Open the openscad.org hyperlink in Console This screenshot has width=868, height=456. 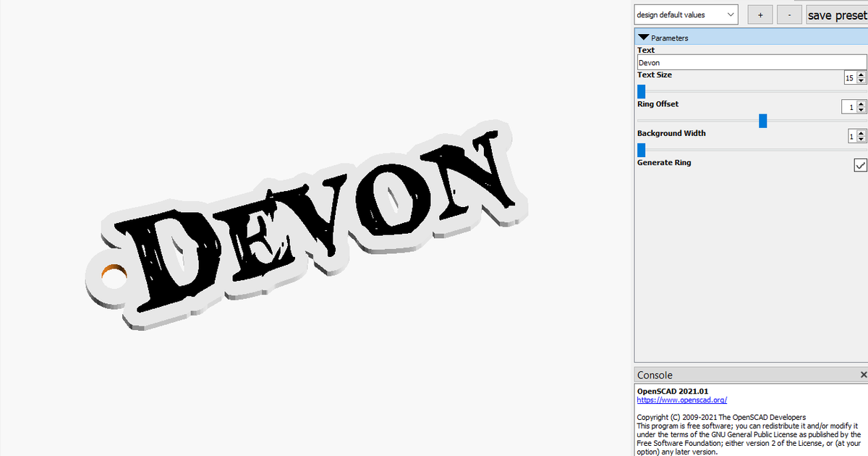[681, 400]
